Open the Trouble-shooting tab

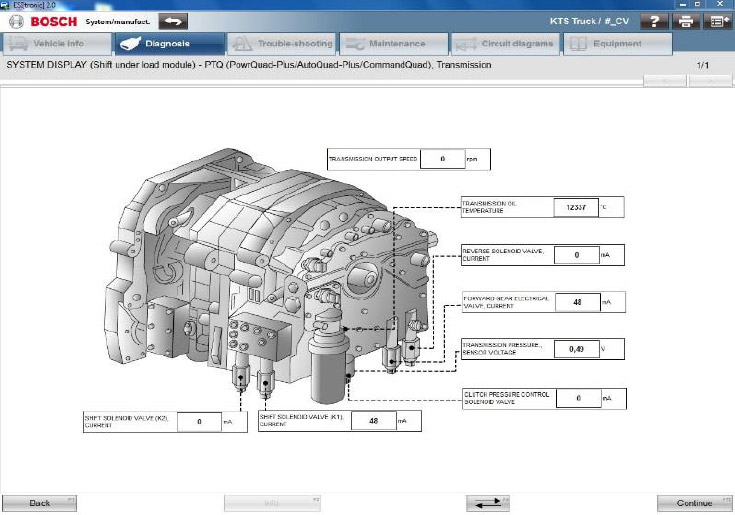click(282, 44)
